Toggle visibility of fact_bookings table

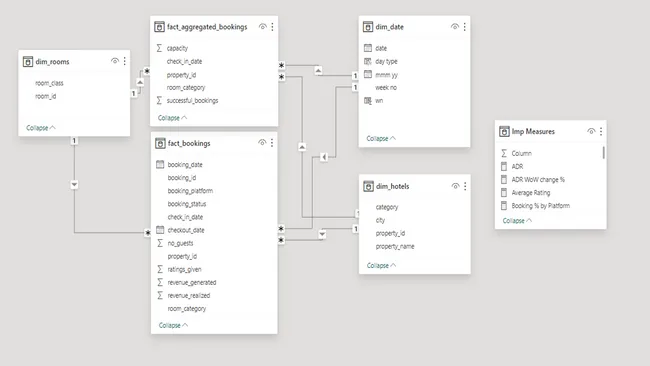click(x=262, y=143)
